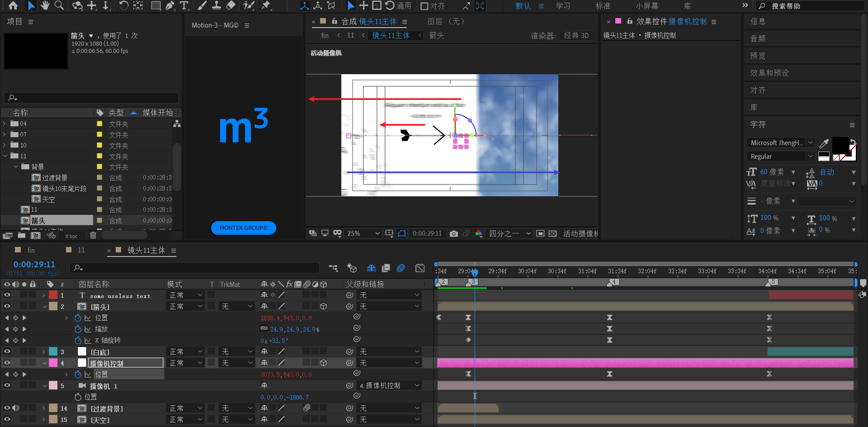
Task: Click the black fill color swatch
Action: (x=841, y=145)
